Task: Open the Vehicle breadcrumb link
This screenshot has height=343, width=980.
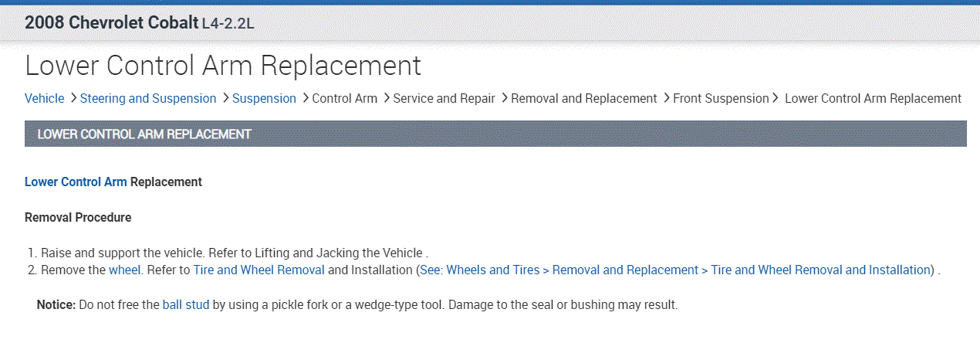Action: 45,99
